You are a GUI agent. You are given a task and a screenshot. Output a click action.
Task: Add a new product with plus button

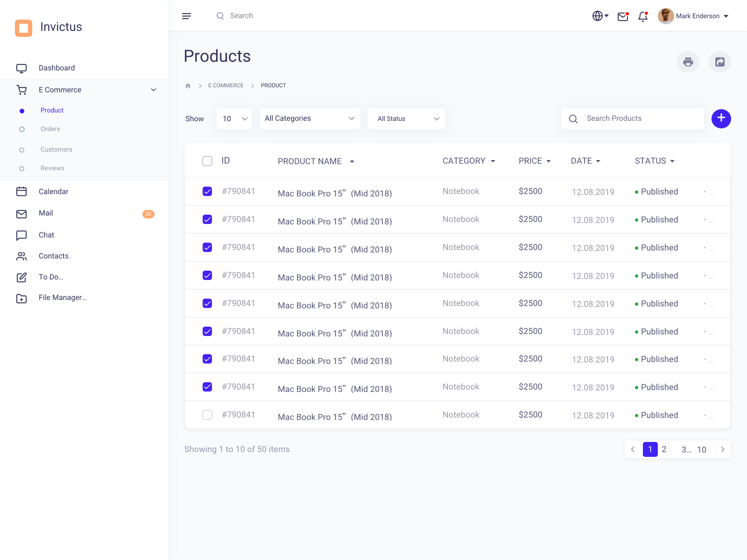coord(721,119)
